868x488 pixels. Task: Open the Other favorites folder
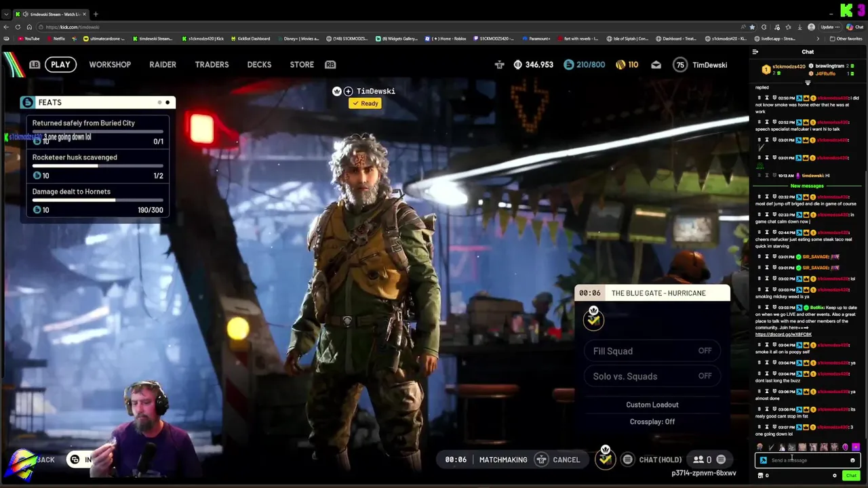tap(846, 39)
